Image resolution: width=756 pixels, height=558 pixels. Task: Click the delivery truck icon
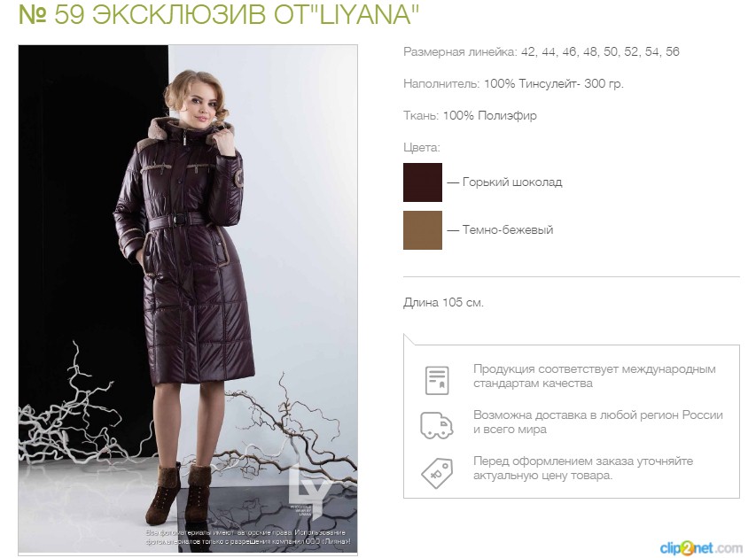436,425
